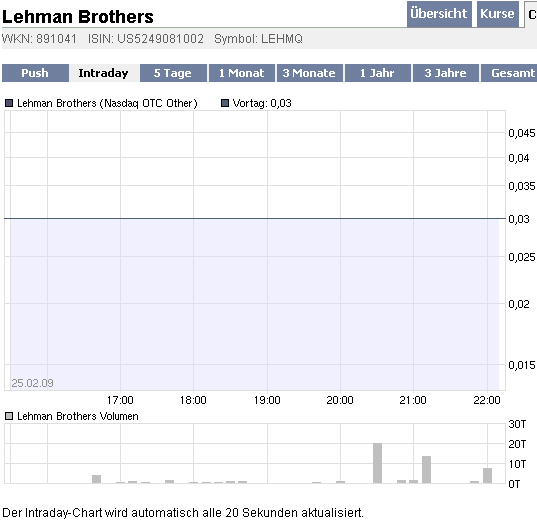Show the 5 Tage chart
537x523 pixels.
(173, 73)
